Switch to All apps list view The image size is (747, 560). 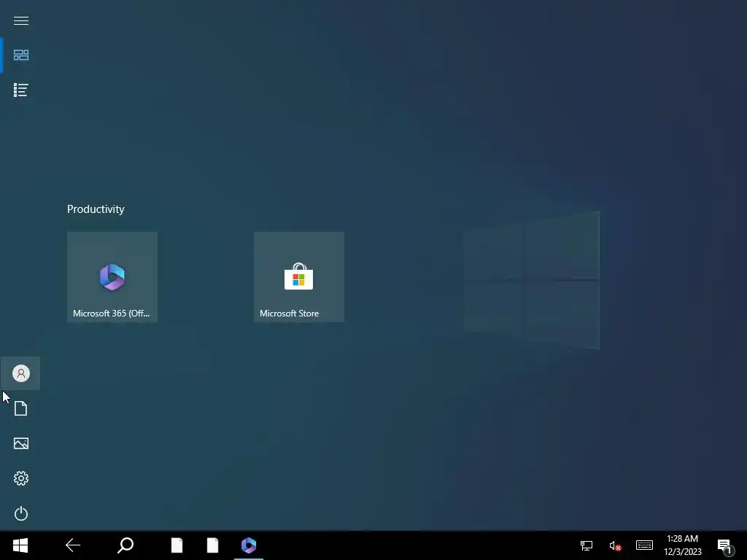pyautogui.click(x=21, y=90)
